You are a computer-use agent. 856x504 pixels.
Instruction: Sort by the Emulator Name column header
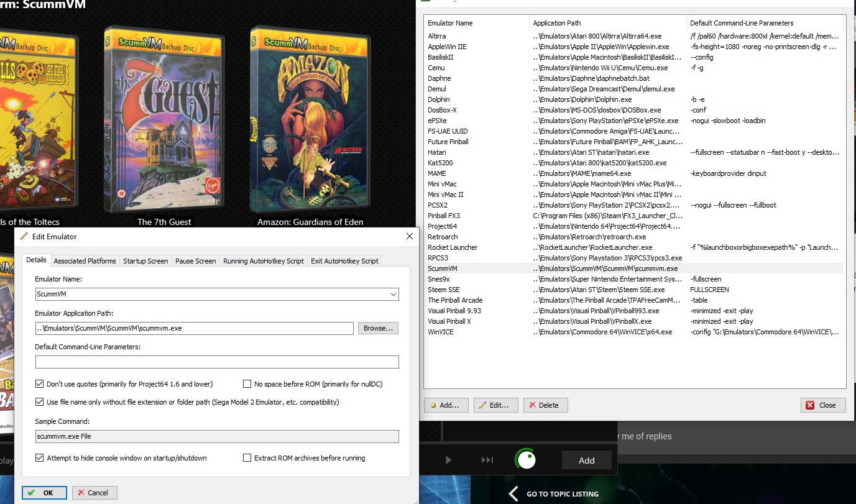[x=477, y=23]
